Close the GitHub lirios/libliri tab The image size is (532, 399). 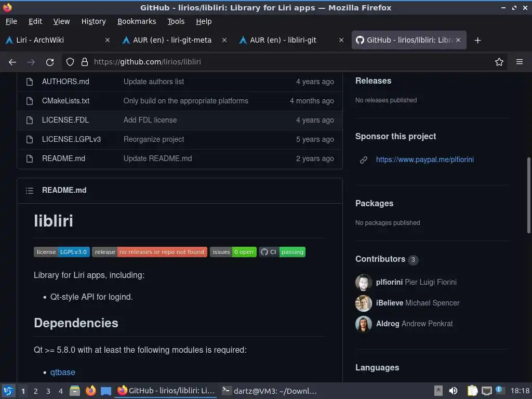tap(458, 40)
